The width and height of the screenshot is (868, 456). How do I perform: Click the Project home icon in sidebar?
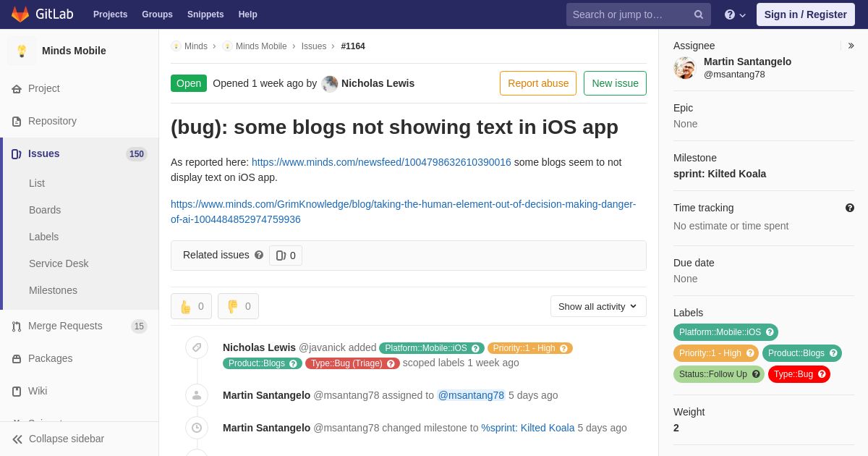coord(17,89)
